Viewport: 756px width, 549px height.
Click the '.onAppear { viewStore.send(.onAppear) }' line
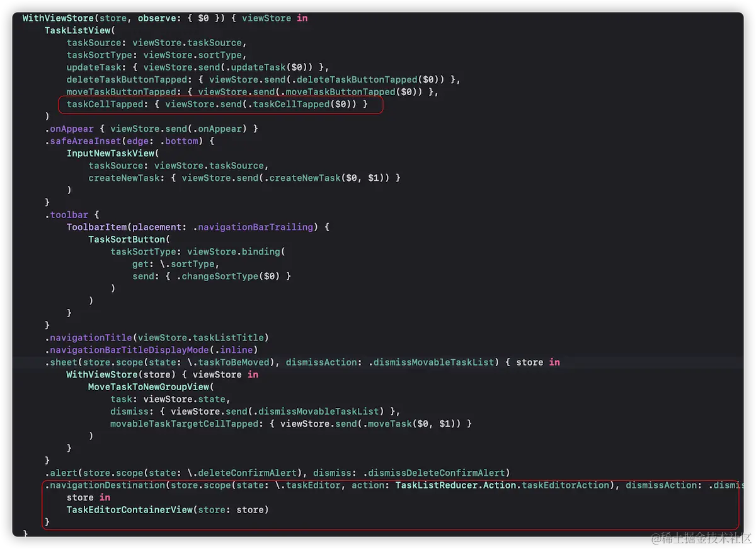click(151, 129)
